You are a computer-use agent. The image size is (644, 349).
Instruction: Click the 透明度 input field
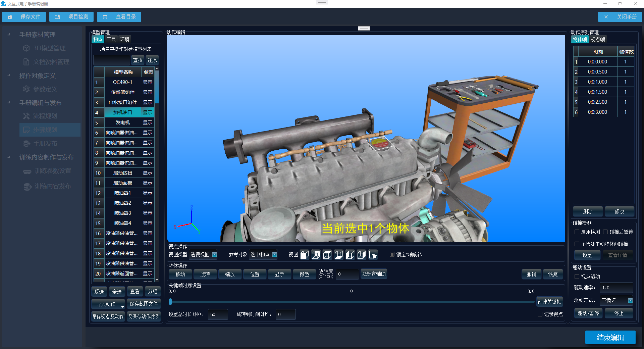pos(347,274)
